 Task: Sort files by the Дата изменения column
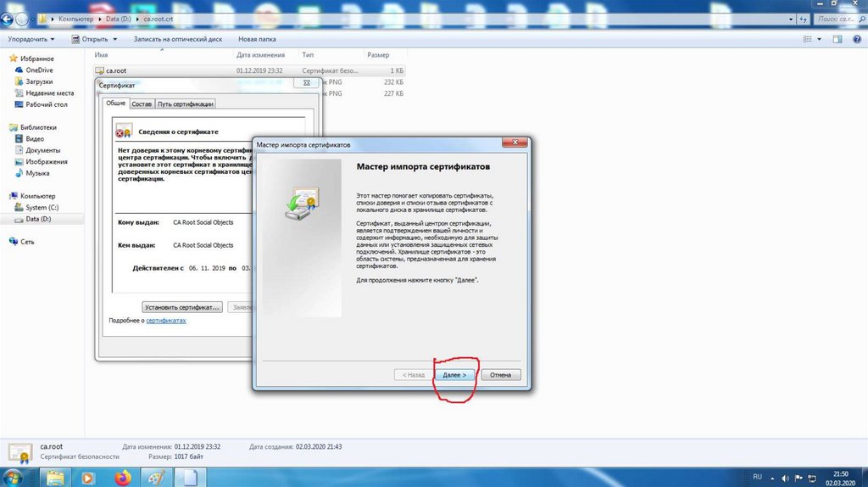[258, 54]
